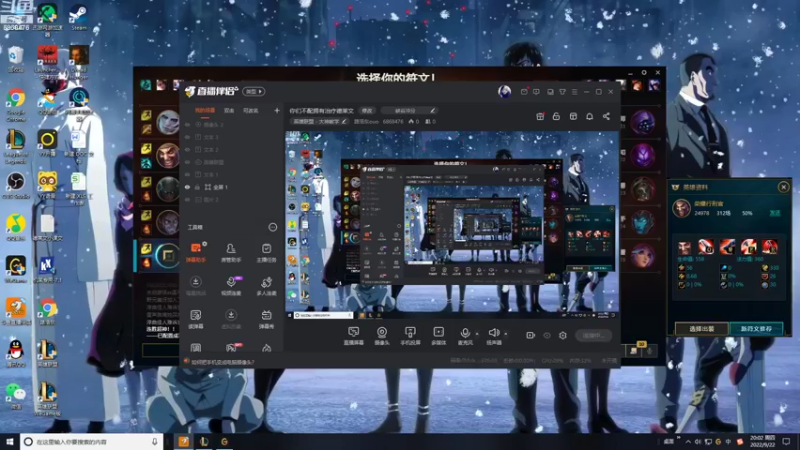Add 多媒体 media source
Image resolution: width=800 pixels, height=450 pixels.
click(438, 336)
